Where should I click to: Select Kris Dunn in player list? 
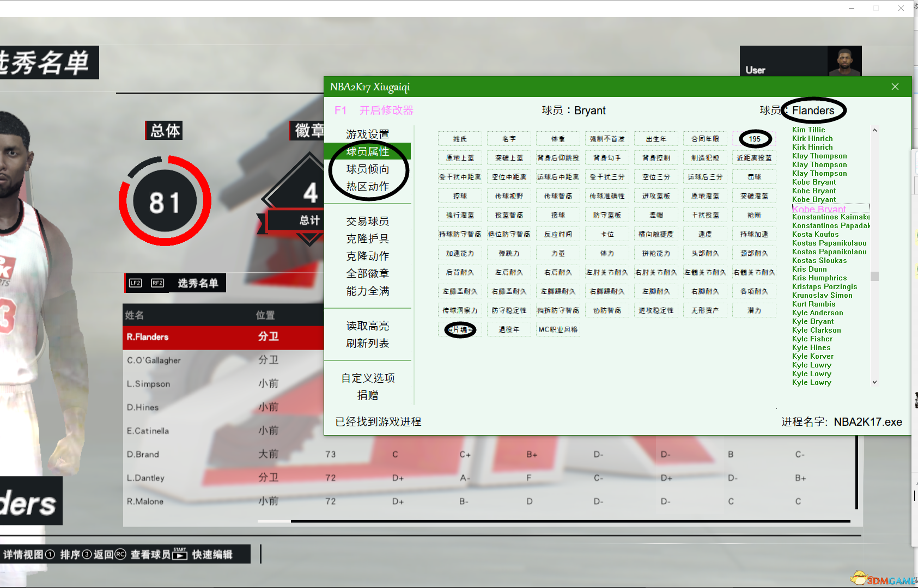809,269
